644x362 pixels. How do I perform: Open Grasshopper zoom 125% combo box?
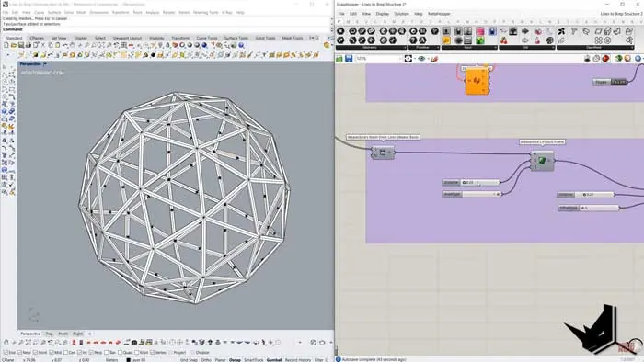[379, 59]
